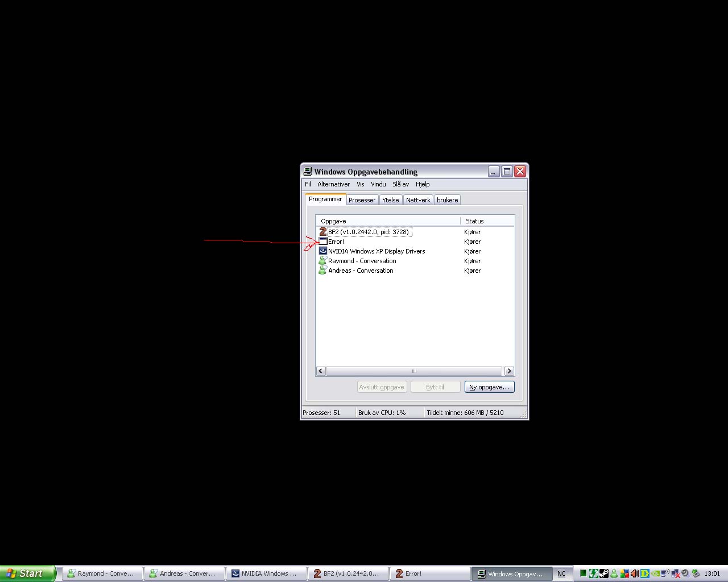Click "Bruk av CPU: 1%" in status bar
Viewport: 728px width, 582px height.
click(382, 413)
